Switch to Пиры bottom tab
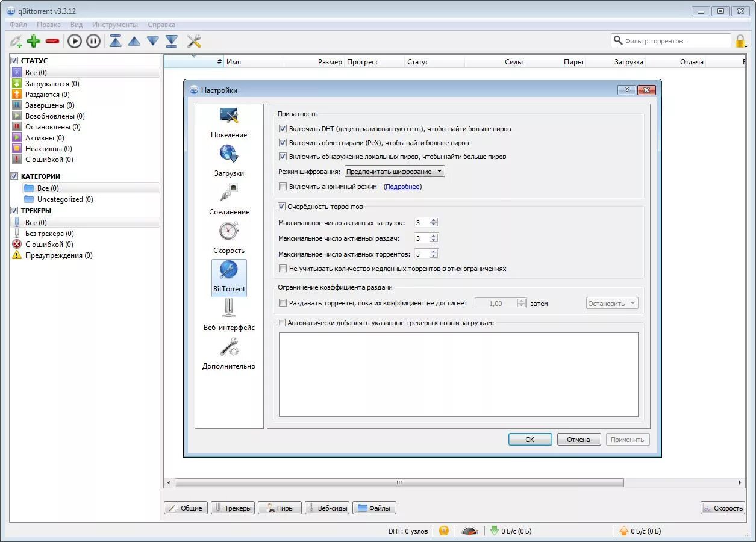 tap(280, 508)
